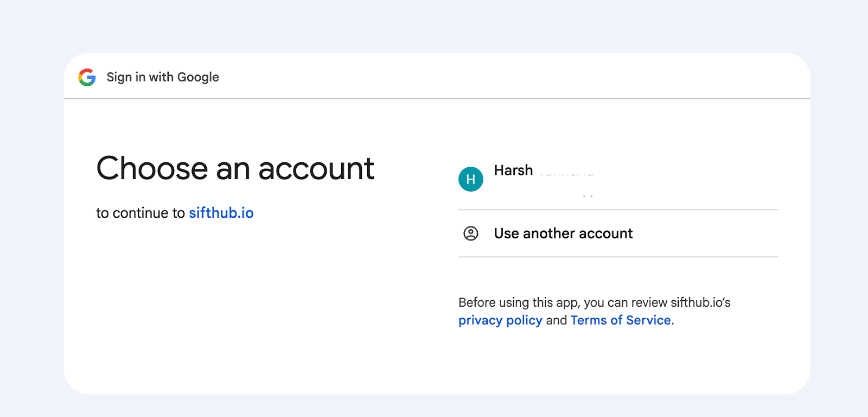868x417 pixels.
Task: Click the divider below "Use another account"
Action: pyautogui.click(x=618, y=257)
